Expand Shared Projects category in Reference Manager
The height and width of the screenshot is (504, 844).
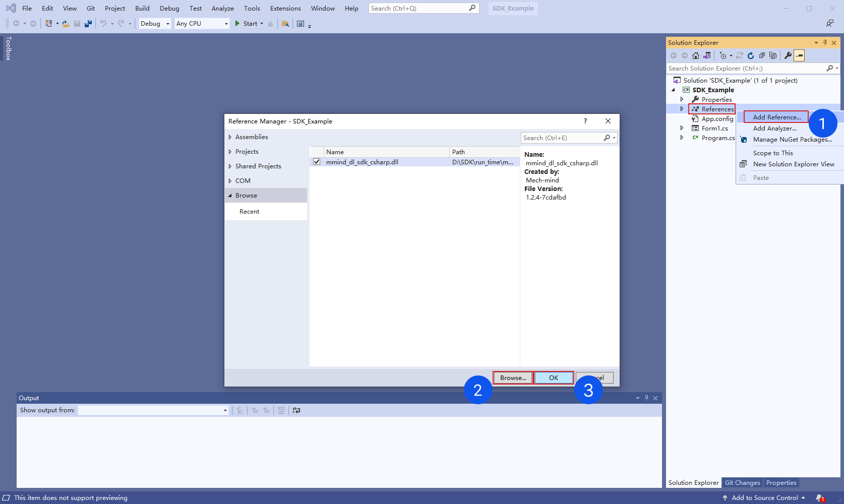click(230, 166)
